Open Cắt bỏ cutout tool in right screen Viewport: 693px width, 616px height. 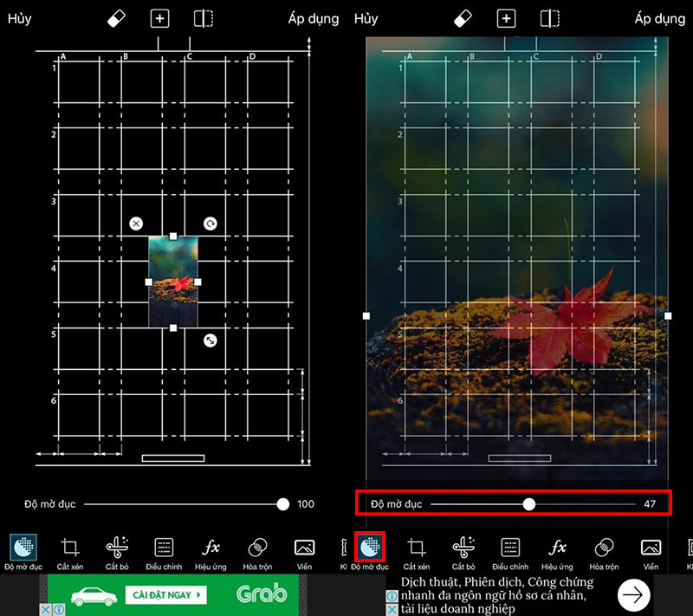pyautogui.click(x=463, y=554)
